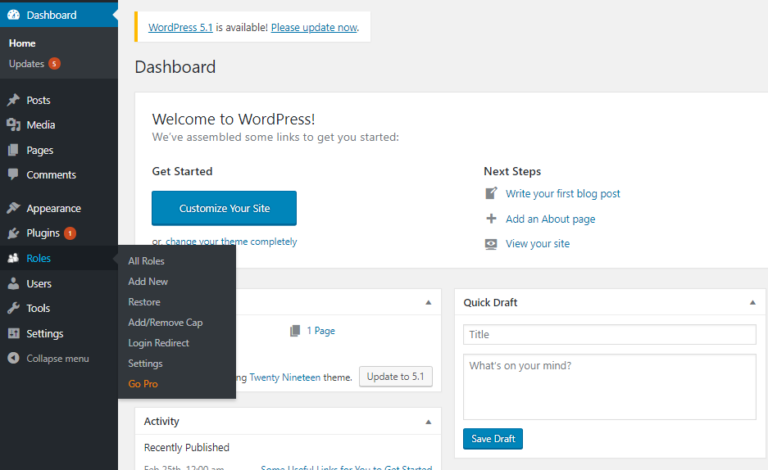Click the Quick Draft panel heading

click(490, 303)
